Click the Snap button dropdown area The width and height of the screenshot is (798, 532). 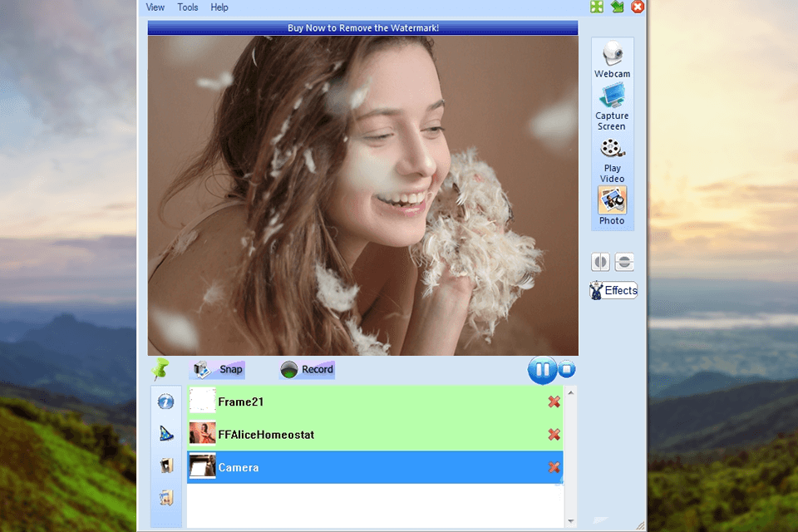coord(216,369)
